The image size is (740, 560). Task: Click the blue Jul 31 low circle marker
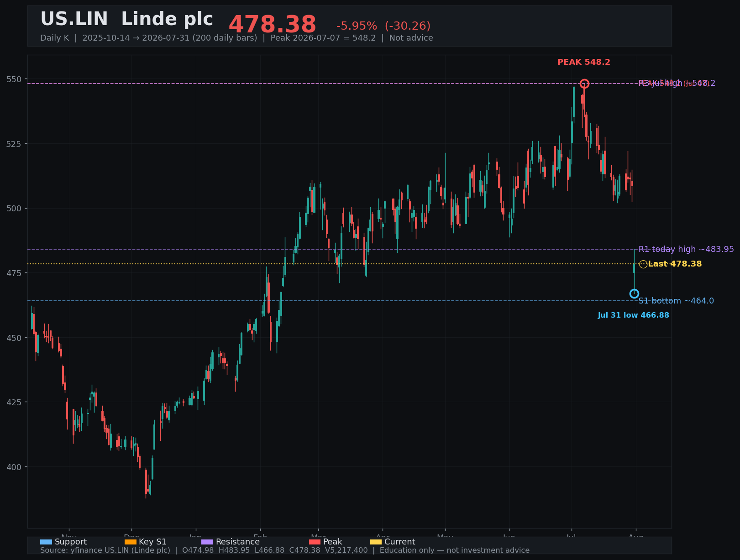pos(634,293)
